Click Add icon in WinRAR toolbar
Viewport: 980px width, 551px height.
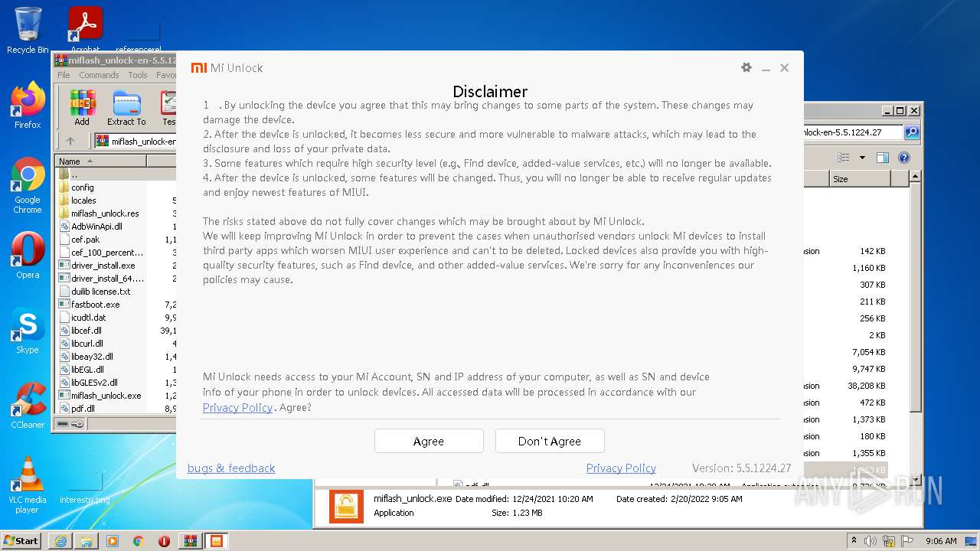coord(82,108)
